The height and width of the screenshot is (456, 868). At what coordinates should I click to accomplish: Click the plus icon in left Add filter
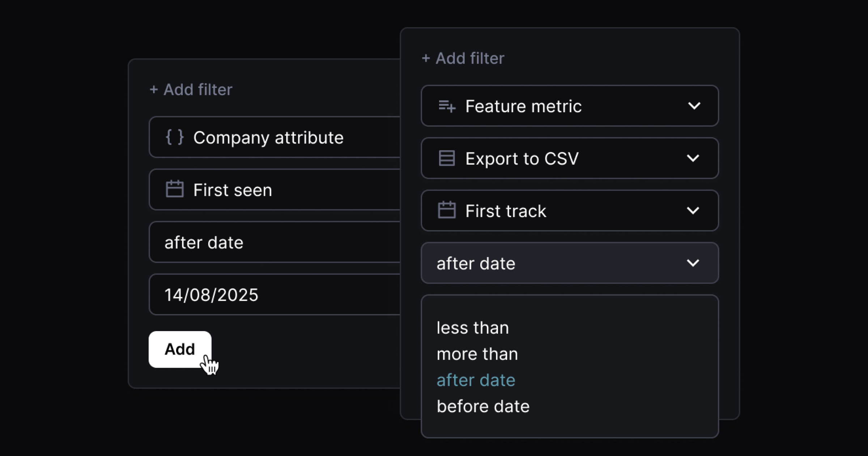click(154, 90)
